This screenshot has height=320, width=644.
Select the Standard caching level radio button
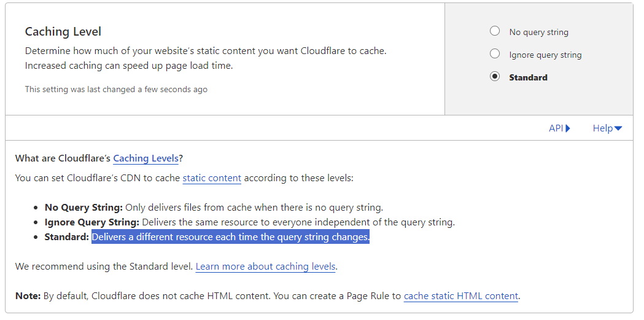click(495, 77)
